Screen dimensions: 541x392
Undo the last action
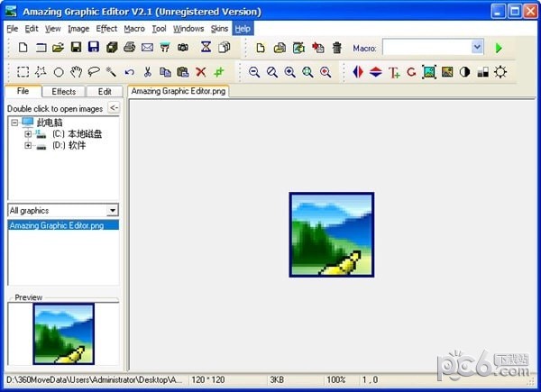[x=129, y=72]
